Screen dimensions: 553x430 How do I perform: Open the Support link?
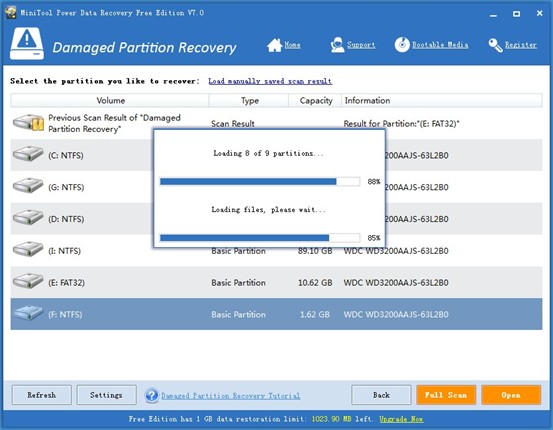coord(361,45)
